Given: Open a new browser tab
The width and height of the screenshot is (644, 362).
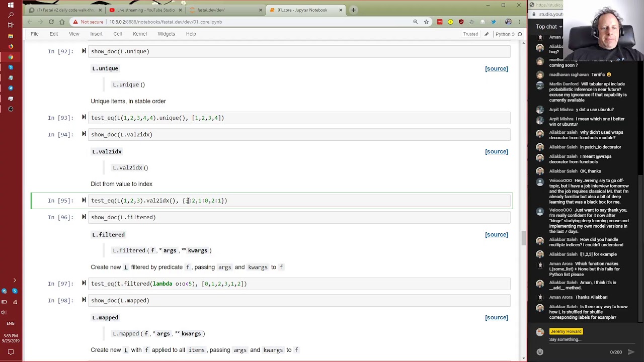Looking at the screenshot, I should 353,10.
